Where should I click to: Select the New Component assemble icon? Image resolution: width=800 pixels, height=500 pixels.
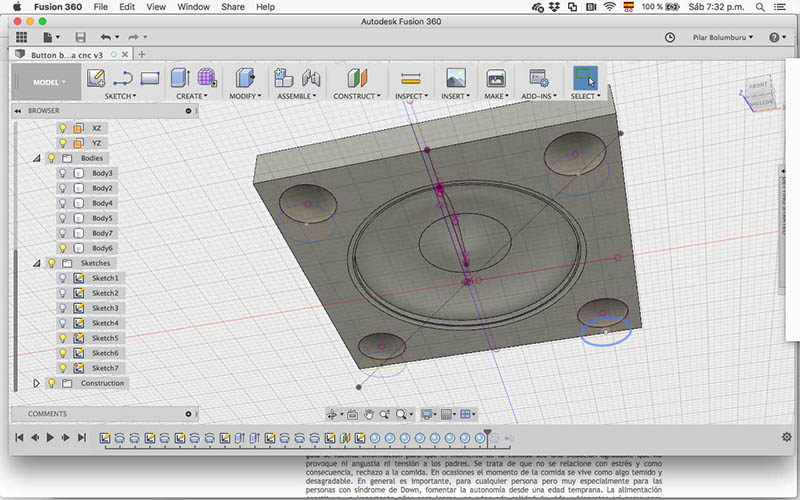point(283,78)
